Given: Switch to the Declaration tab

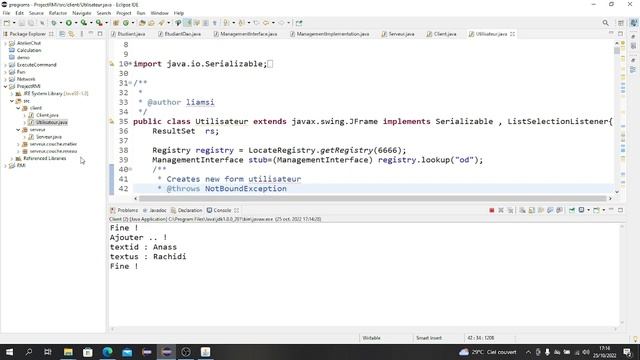Looking at the screenshot, I should click(187, 210).
